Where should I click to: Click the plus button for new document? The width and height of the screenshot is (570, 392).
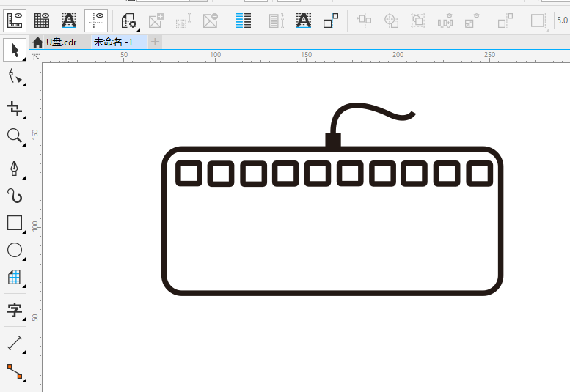click(x=156, y=42)
